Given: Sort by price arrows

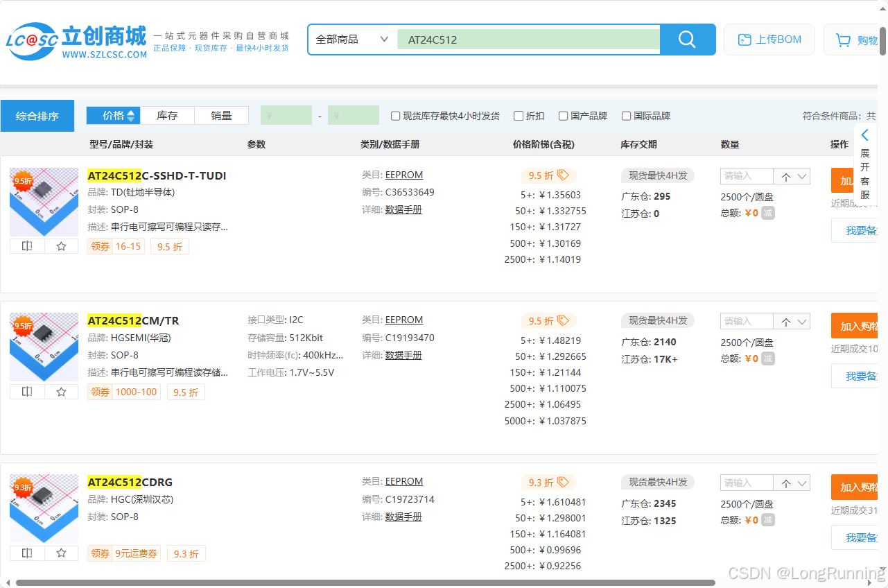Looking at the screenshot, I should pyautogui.click(x=130, y=116).
